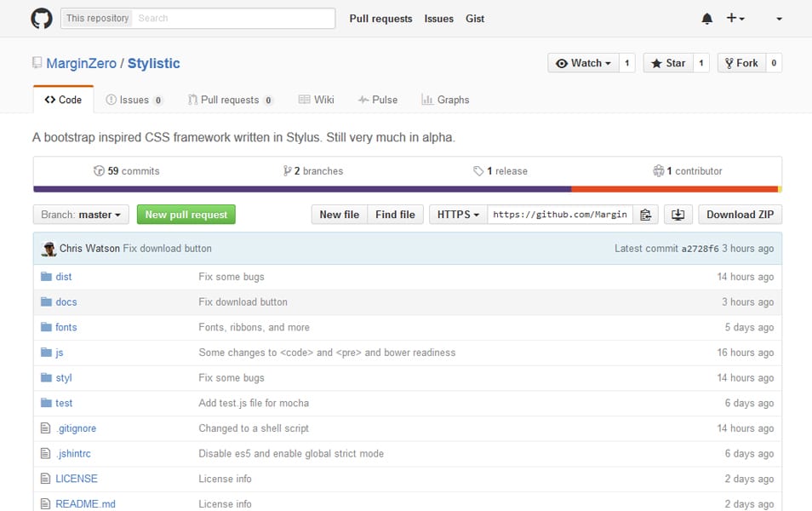Open the plus create-new menu
Screen dimensions: 812x511
tap(735, 18)
